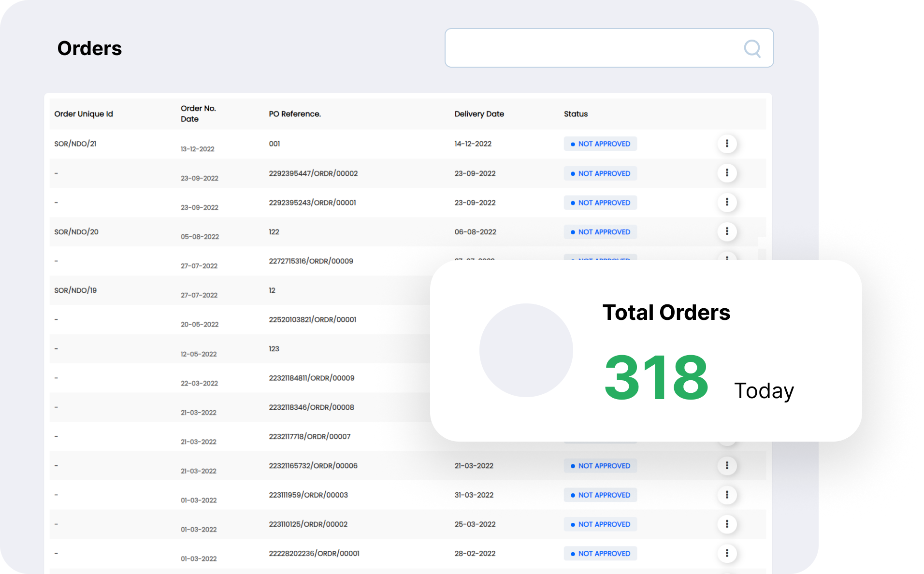
Task: Click the Delivery Date column header
Action: (479, 114)
